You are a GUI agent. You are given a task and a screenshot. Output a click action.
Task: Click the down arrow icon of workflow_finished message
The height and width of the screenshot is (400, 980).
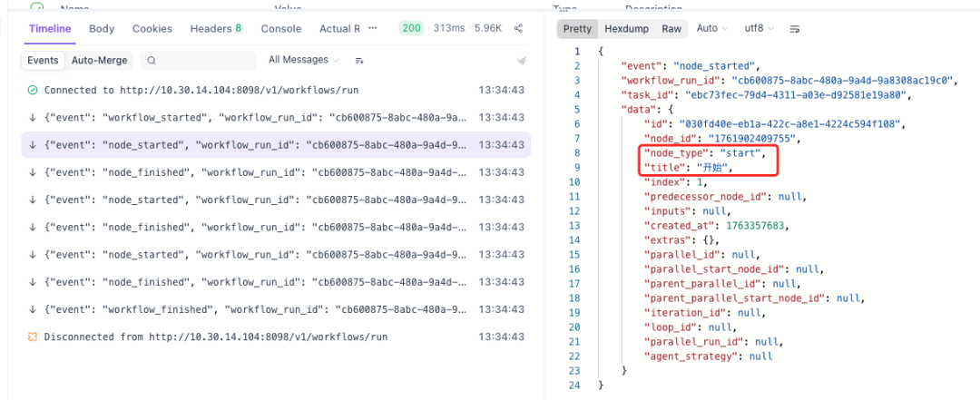(x=33, y=309)
